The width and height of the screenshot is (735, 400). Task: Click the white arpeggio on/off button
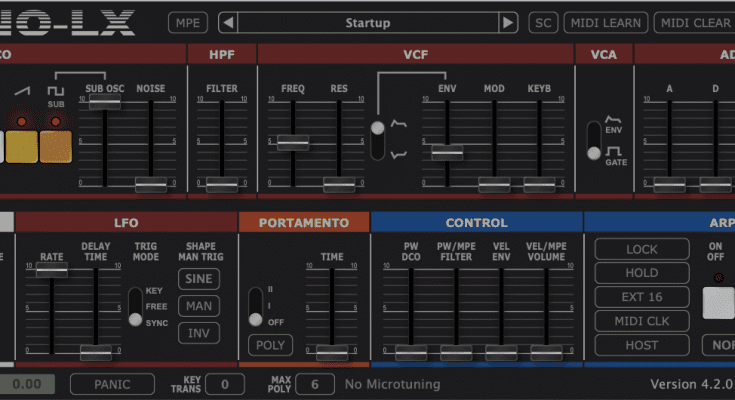[718, 302]
